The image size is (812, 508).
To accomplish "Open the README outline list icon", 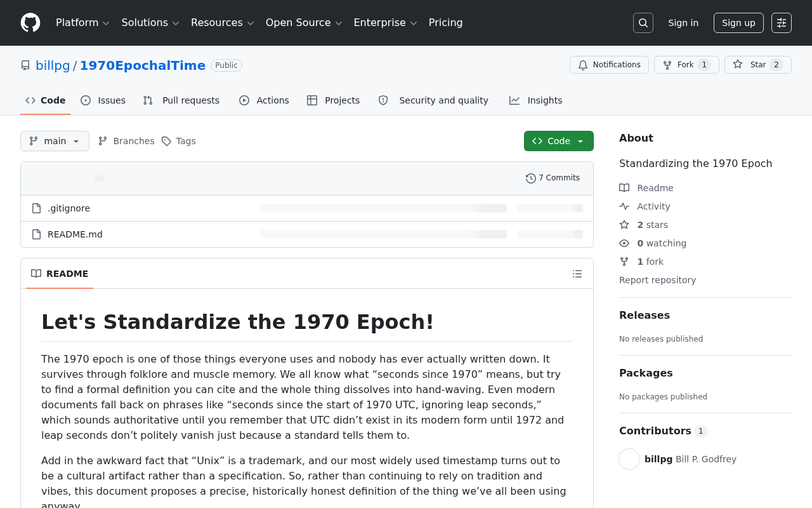I will [577, 274].
